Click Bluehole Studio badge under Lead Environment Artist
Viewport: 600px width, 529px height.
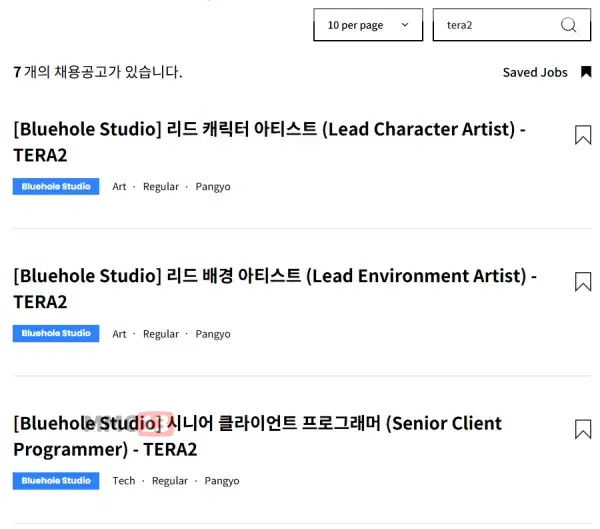click(x=56, y=334)
